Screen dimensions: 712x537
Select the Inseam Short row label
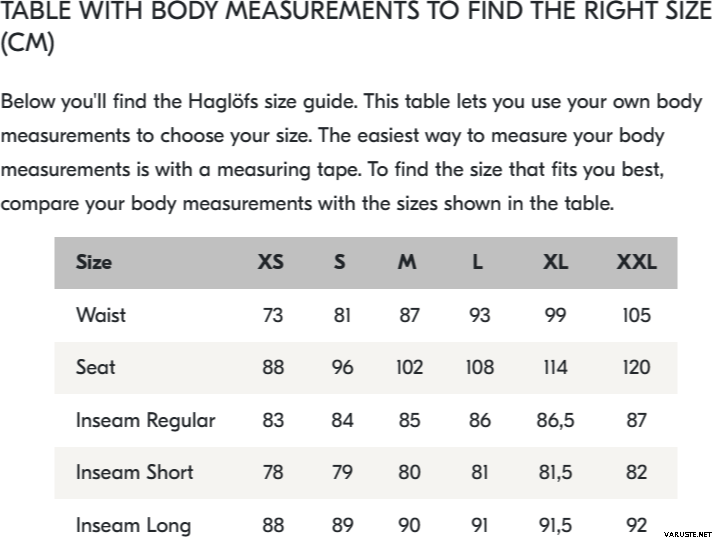135,472
